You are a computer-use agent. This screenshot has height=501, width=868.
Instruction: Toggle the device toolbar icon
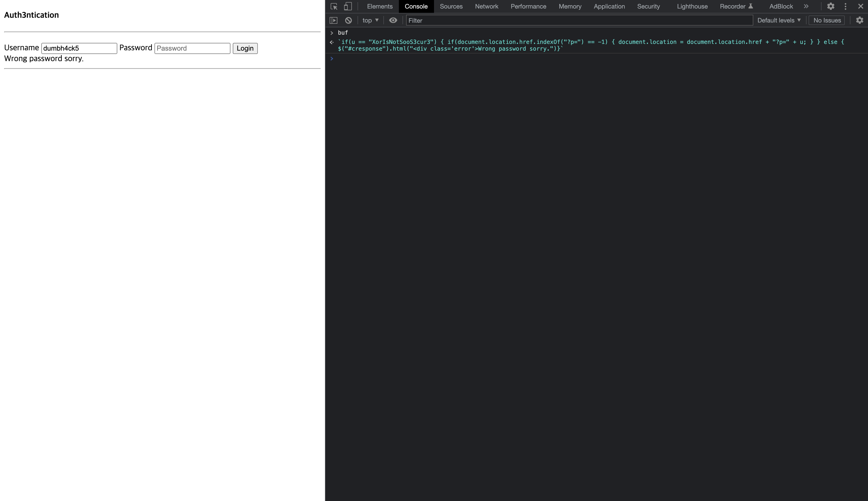click(x=348, y=6)
